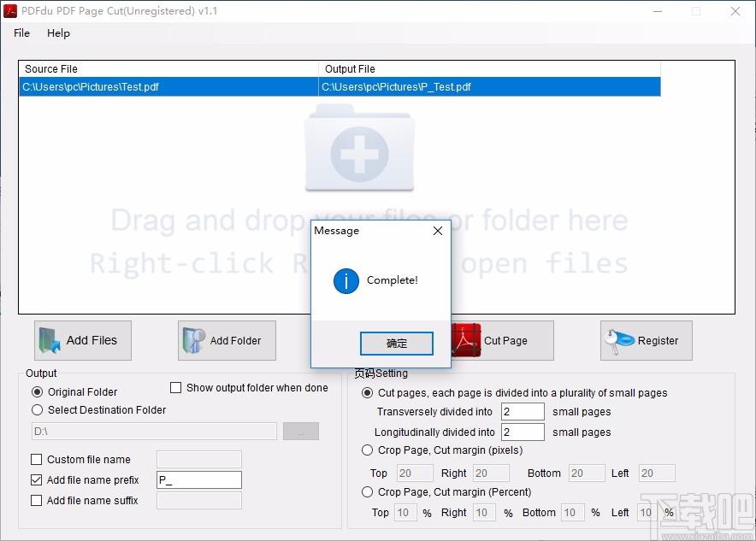756x541 pixels.
Task: Click the Add Files icon
Action: [x=47, y=339]
